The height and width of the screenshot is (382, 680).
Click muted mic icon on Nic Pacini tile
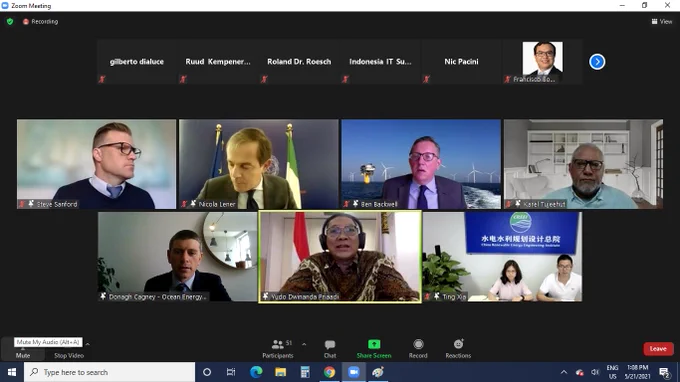[427, 79]
